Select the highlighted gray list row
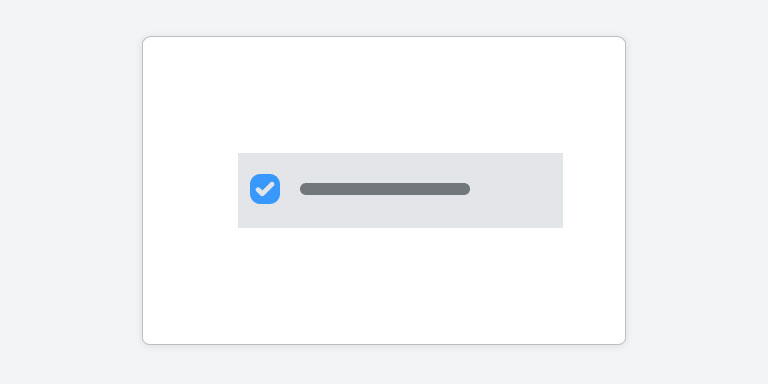The height and width of the screenshot is (384, 768). 400,191
